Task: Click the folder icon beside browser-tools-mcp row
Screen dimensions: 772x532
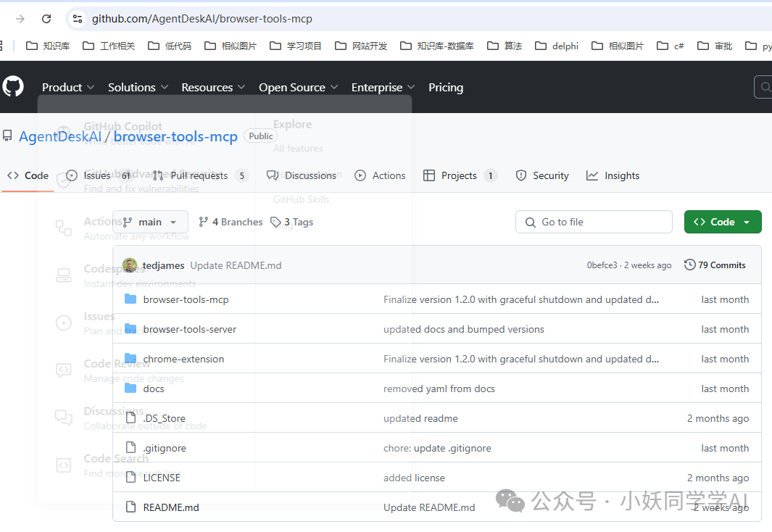Action: 130,299
